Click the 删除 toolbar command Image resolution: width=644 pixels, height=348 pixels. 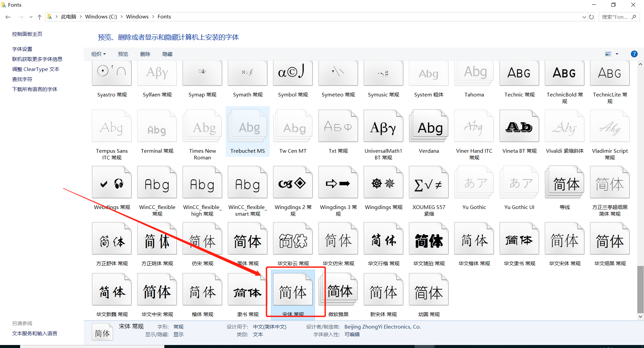tap(145, 54)
